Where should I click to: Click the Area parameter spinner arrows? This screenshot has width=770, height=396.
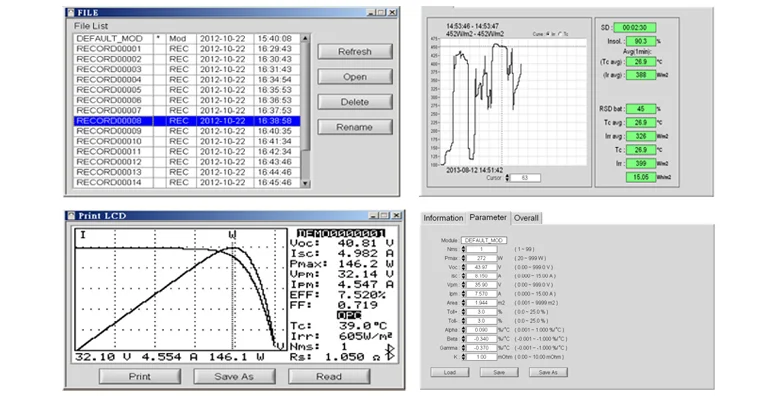click(463, 303)
